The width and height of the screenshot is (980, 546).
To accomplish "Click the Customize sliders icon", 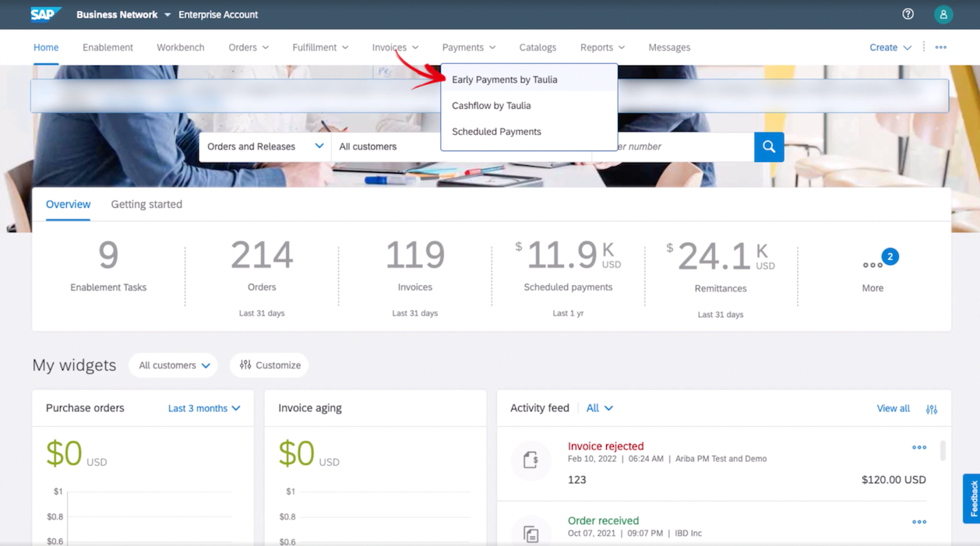I will pos(245,365).
